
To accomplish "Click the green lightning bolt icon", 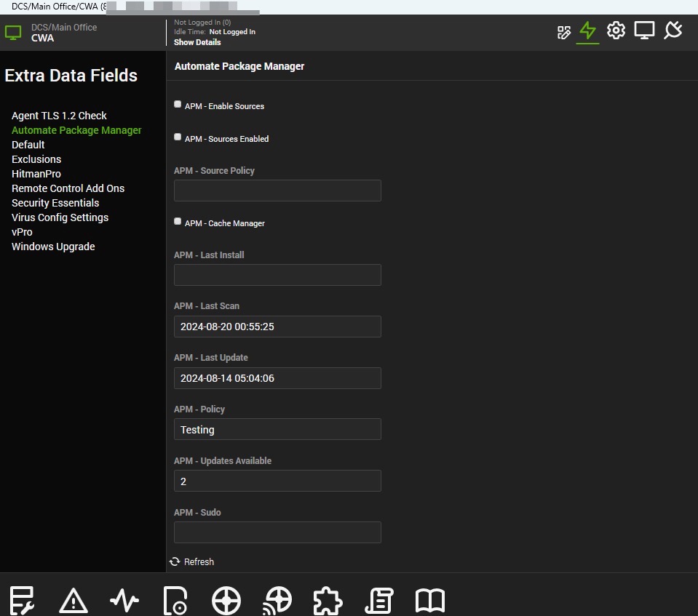I will [587, 31].
